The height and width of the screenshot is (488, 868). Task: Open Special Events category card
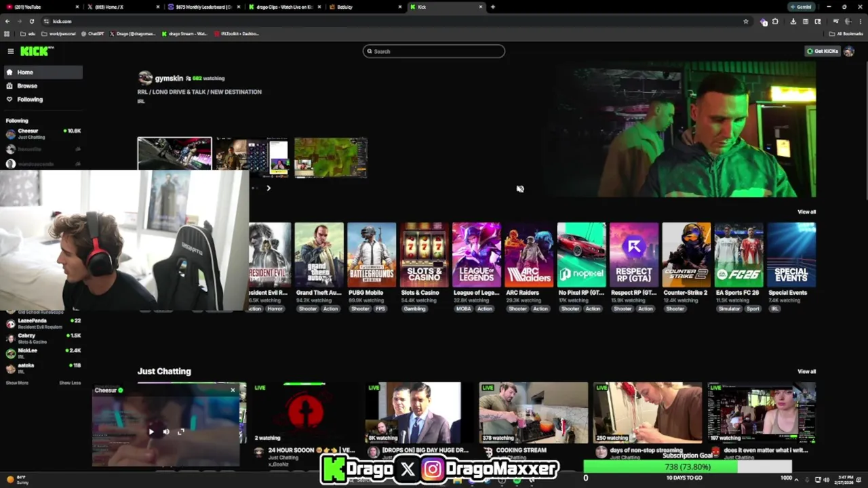(791, 255)
